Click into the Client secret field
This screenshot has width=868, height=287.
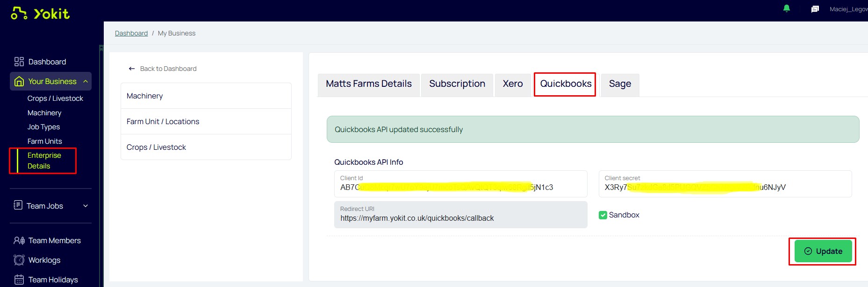pos(725,184)
